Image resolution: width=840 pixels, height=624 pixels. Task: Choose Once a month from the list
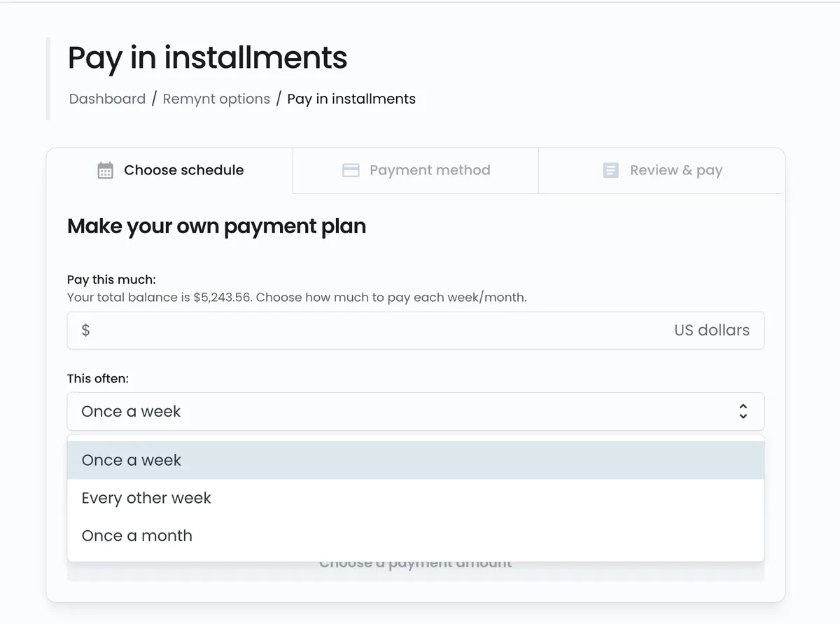point(136,535)
